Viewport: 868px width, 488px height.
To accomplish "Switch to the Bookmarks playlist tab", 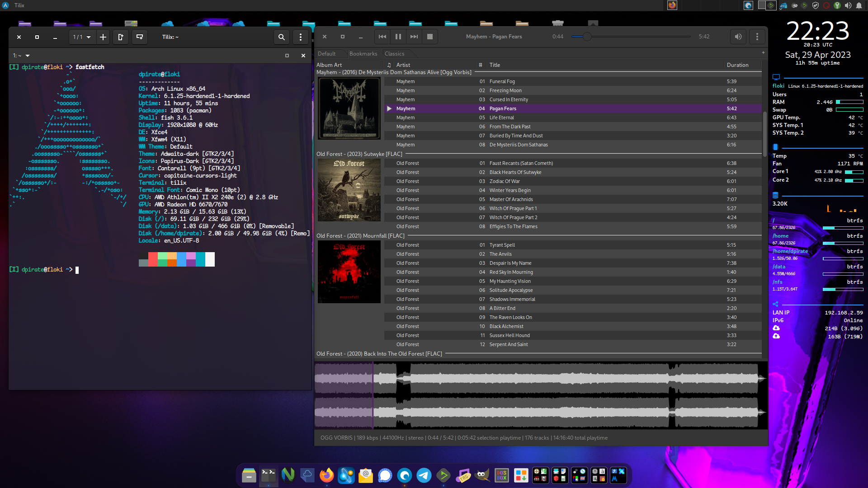I will click(363, 54).
